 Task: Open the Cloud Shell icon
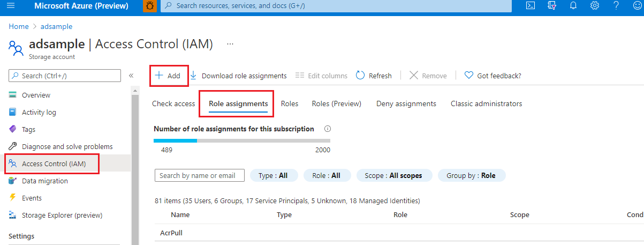tap(530, 6)
